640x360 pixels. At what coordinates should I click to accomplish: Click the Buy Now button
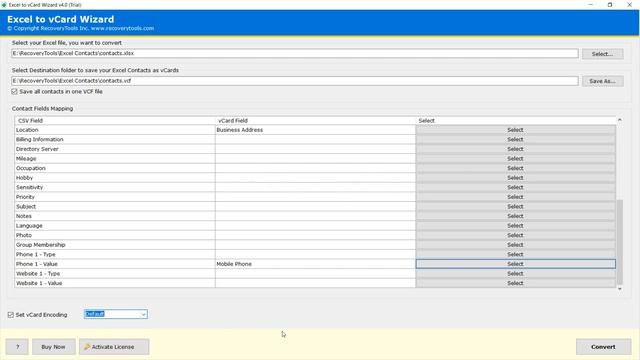[53, 347]
